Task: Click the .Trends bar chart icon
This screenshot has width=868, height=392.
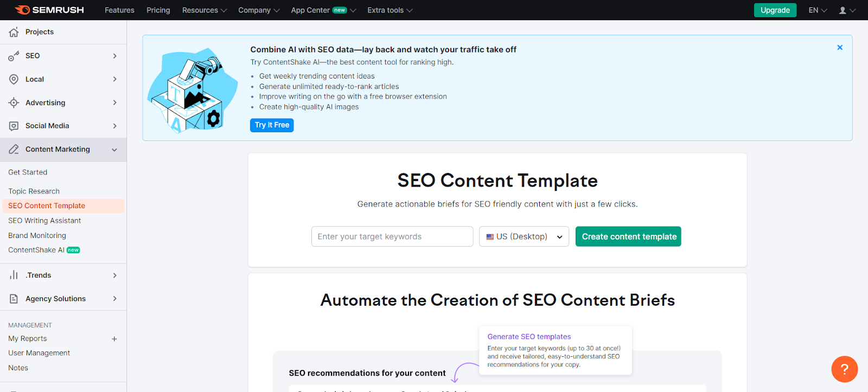Action: click(x=14, y=275)
